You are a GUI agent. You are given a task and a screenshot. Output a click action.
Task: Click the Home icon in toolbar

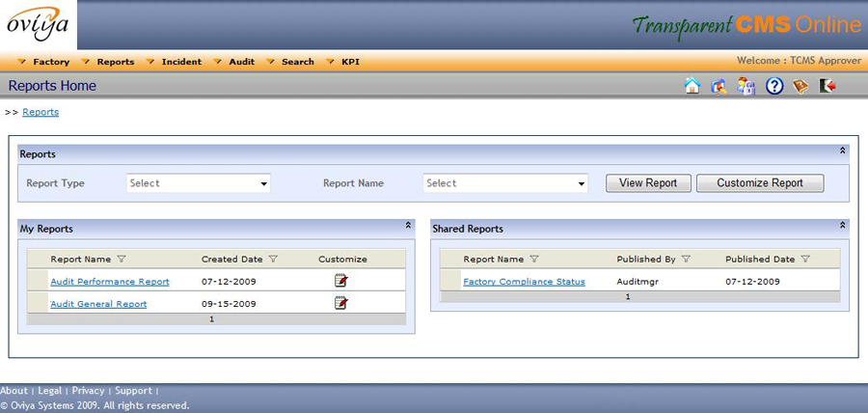[x=692, y=86]
